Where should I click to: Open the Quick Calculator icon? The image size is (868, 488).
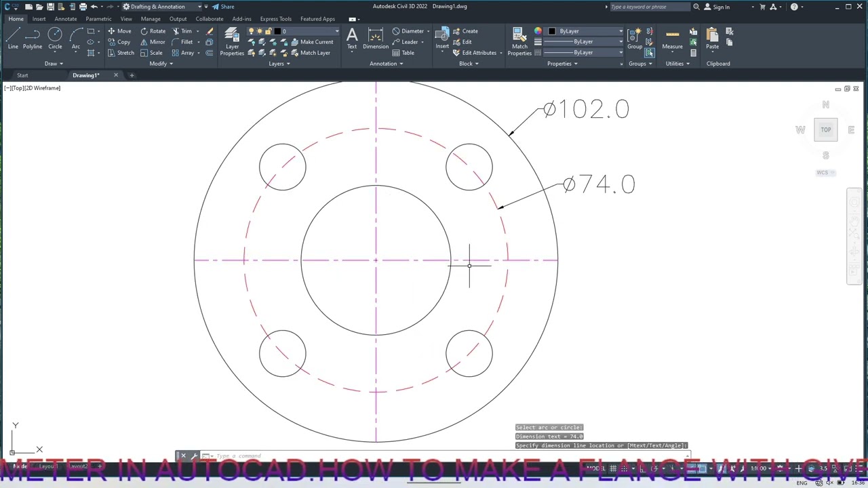(x=693, y=53)
